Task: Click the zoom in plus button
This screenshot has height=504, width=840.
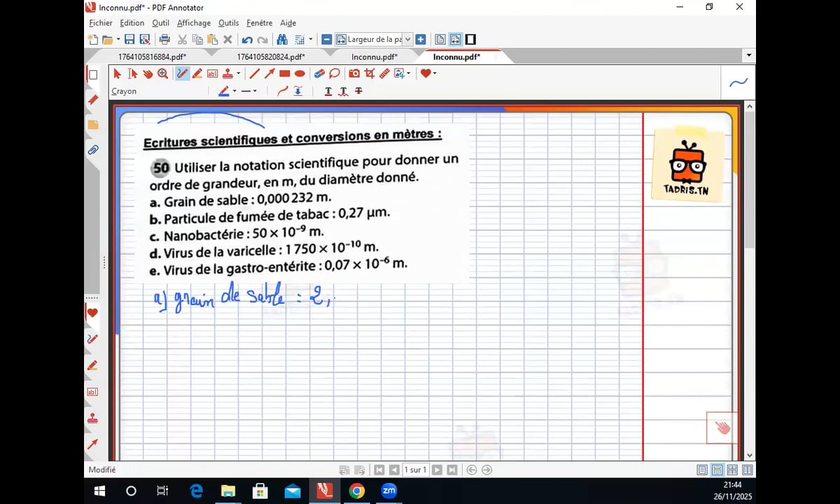Action: click(421, 40)
